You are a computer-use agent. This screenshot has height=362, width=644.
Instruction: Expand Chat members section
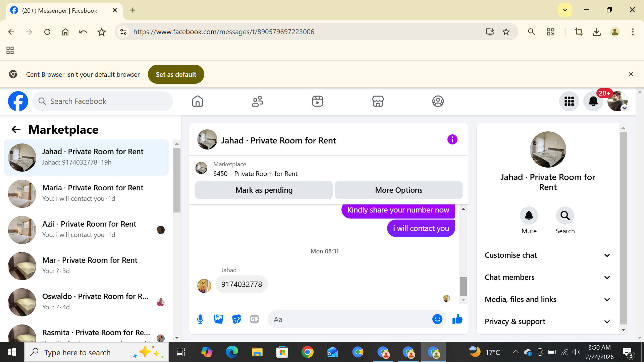click(x=547, y=278)
